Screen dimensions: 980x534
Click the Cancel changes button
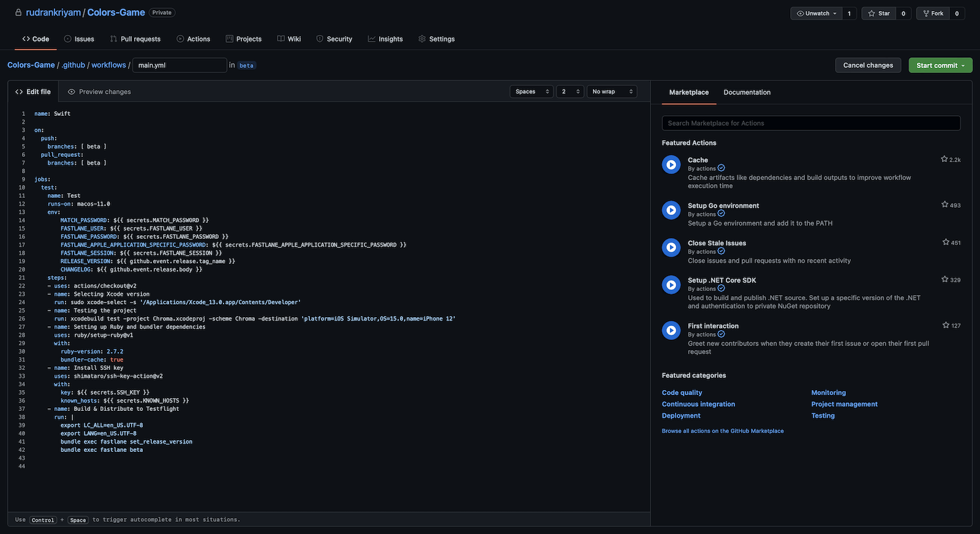[x=868, y=65]
